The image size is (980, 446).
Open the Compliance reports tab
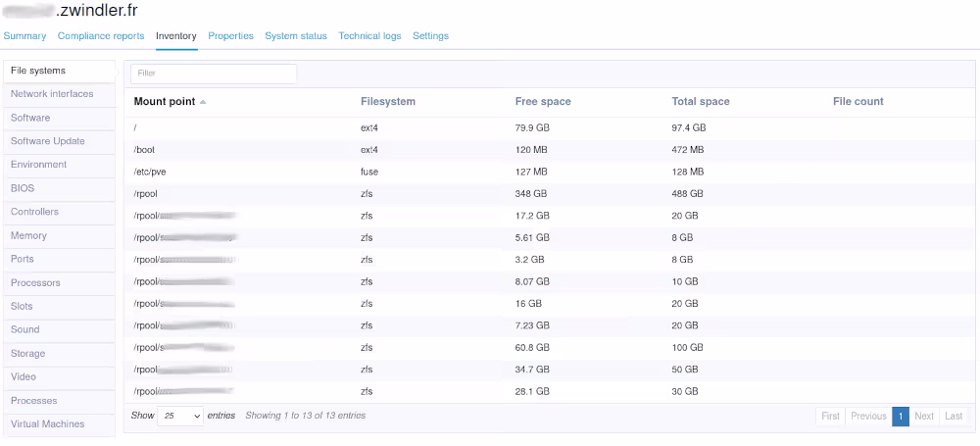point(101,36)
